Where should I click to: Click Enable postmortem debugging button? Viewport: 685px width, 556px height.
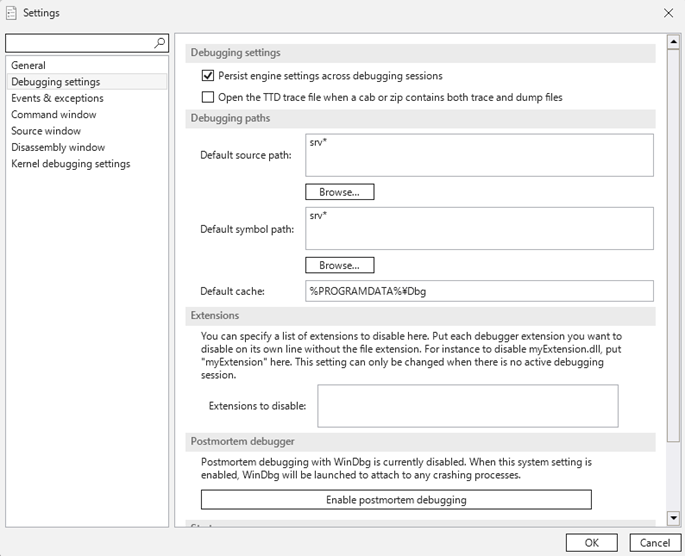click(396, 499)
